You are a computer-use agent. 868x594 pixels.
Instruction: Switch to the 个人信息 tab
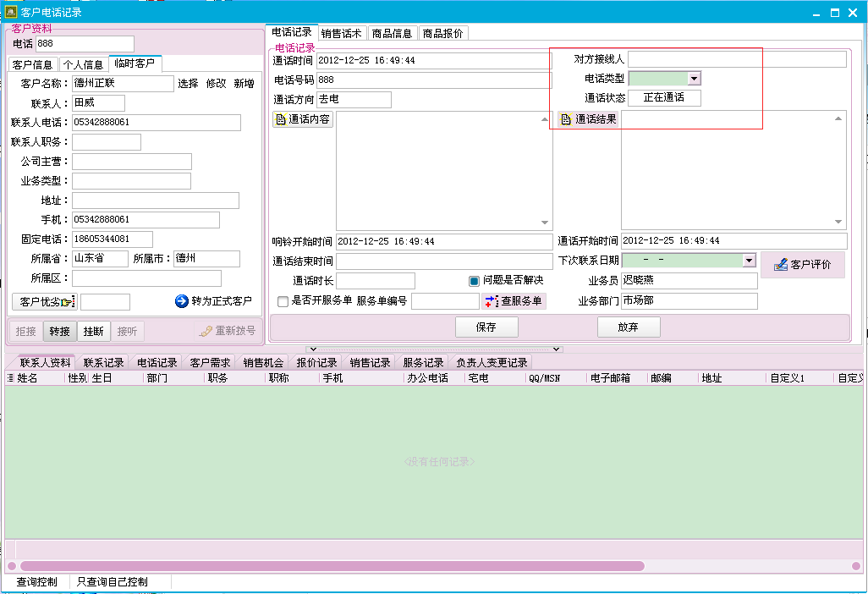coord(83,65)
